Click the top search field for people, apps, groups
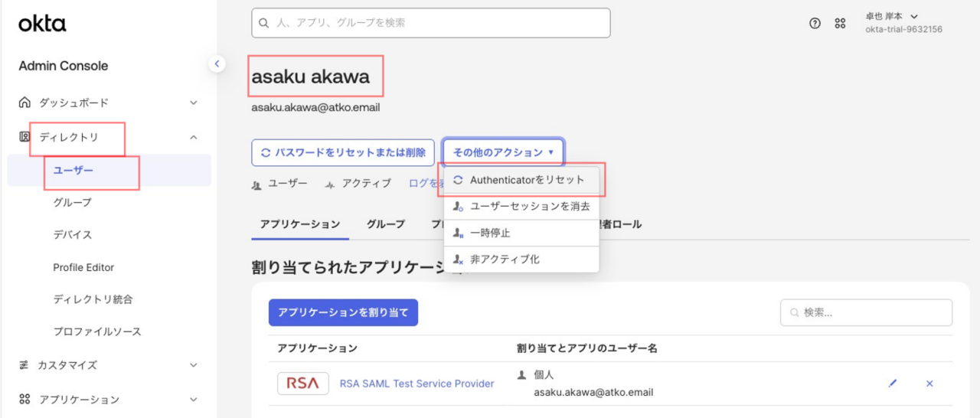The image size is (980, 418). point(430,23)
